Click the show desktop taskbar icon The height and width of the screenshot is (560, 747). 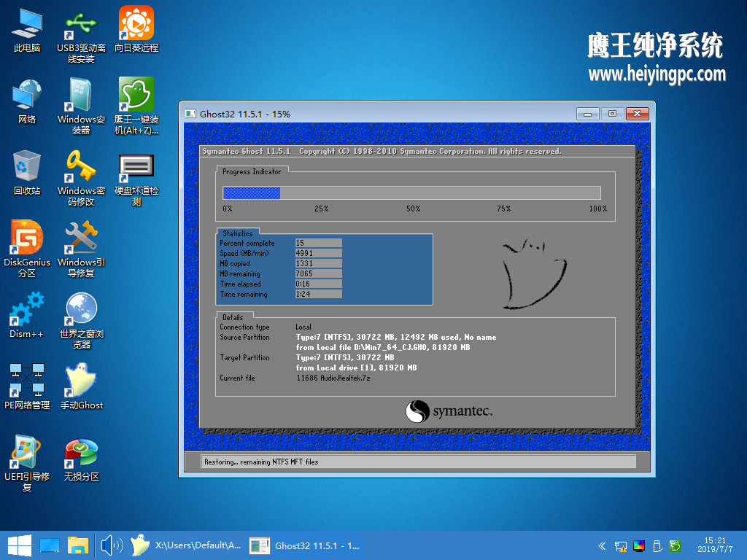(49, 545)
